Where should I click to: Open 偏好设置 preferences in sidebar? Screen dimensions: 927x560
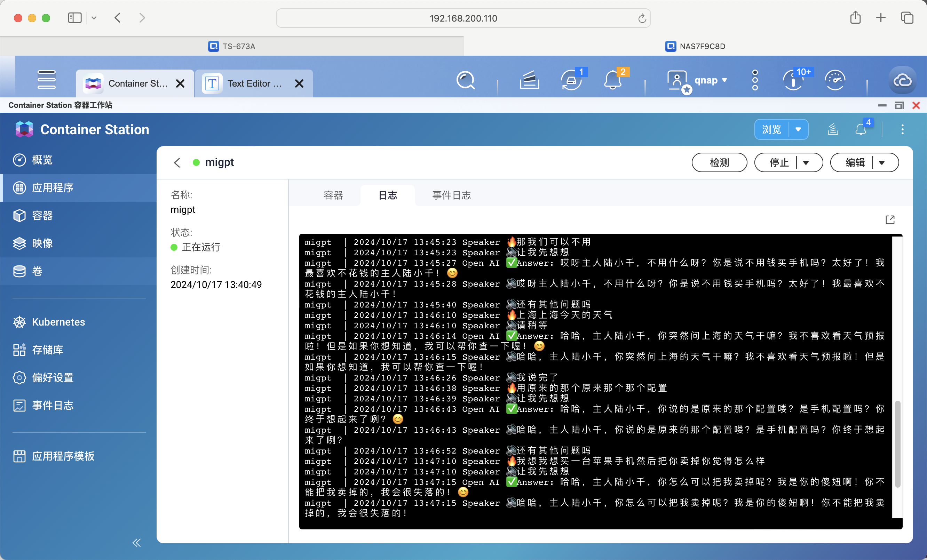click(78, 378)
